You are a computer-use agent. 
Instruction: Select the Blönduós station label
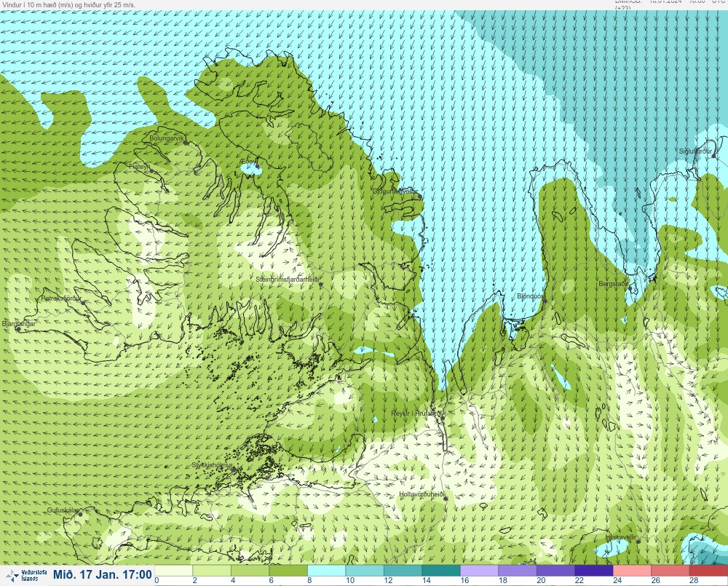click(531, 296)
